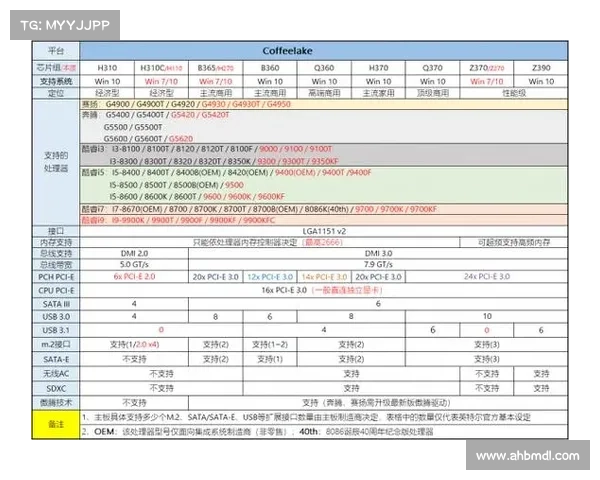Click the SDXC row label
This screenshot has width=600, height=480.
pyautogui.click(x=56, y=388)
